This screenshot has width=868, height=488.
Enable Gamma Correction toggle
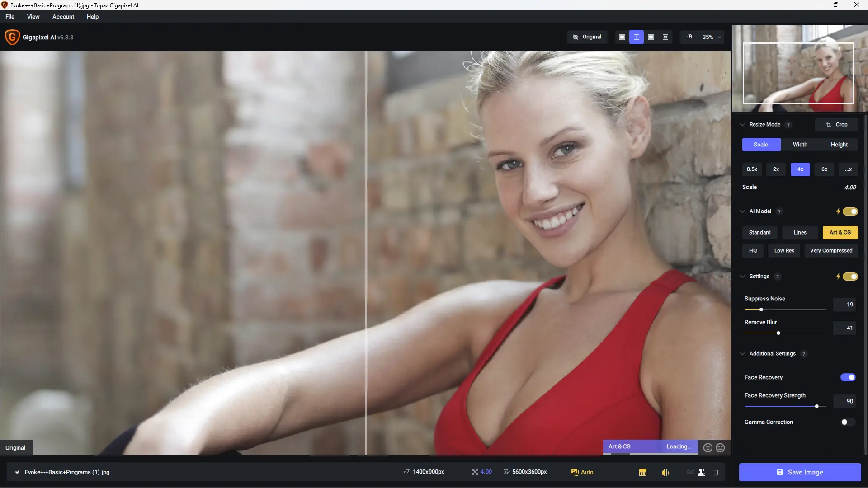(x=848, y=422)
